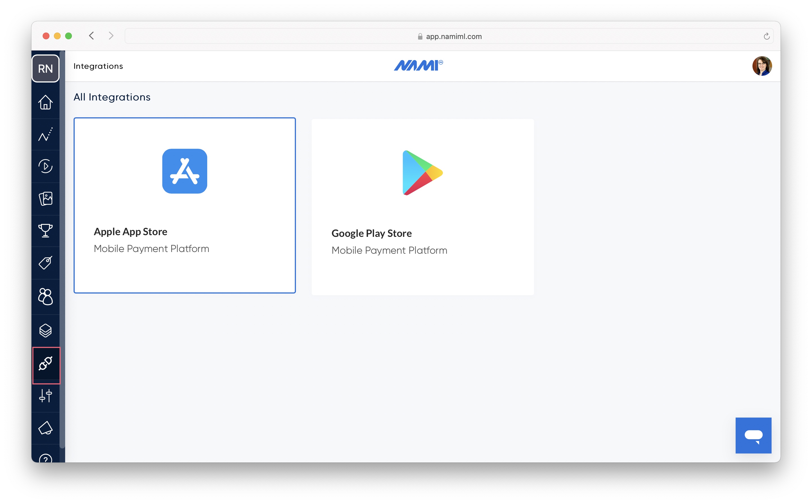Open the help question mark icon
The image size is (812, 504).
tap(45, 459)
